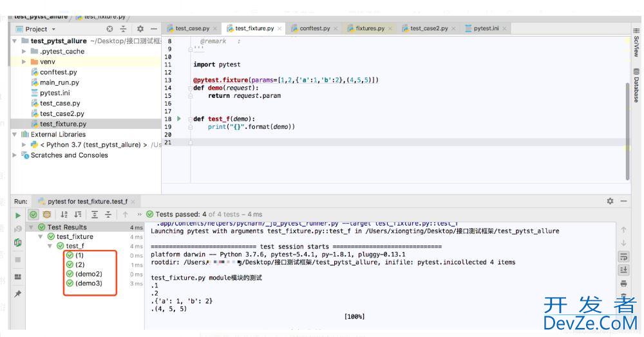
Task: Click the stop process square icon
Action: click(17, 259)
